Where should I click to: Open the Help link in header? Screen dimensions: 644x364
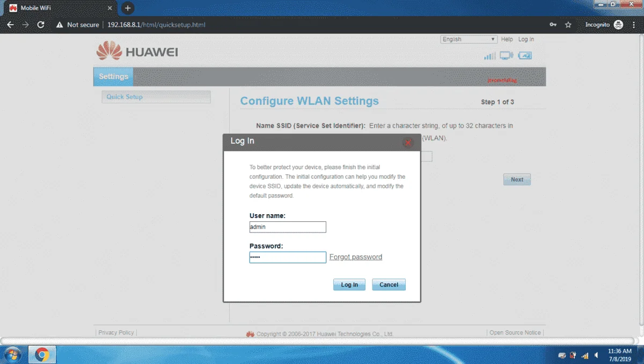[x=507, y=39]
